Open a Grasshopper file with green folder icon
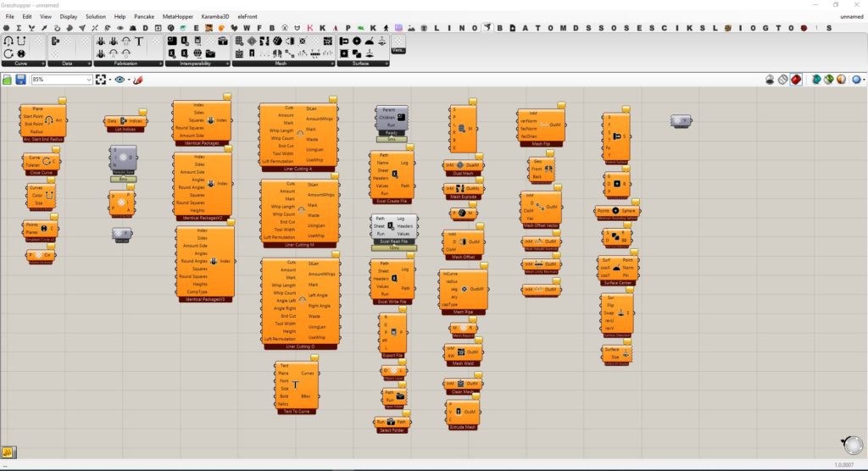The width and height of the screenshot is (868, 471). point(7,80)
